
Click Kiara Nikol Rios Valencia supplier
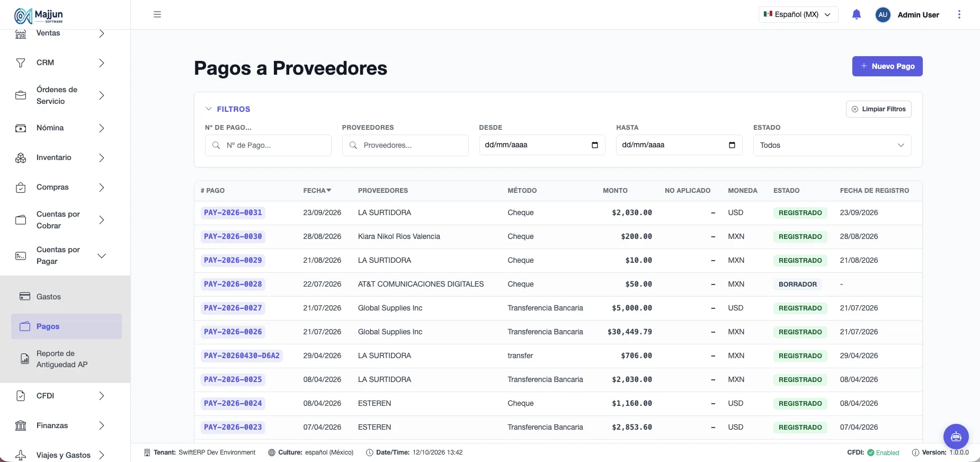399,236
